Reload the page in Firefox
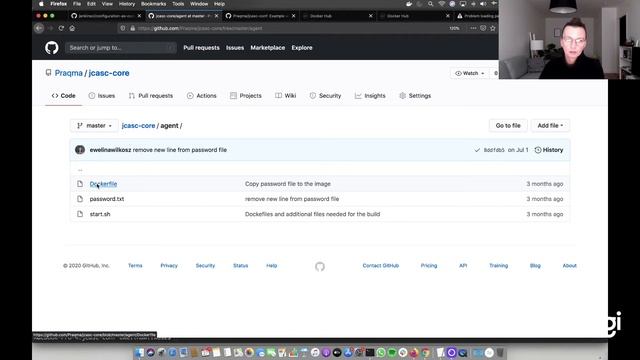The image size is (640, 360). 61,28
